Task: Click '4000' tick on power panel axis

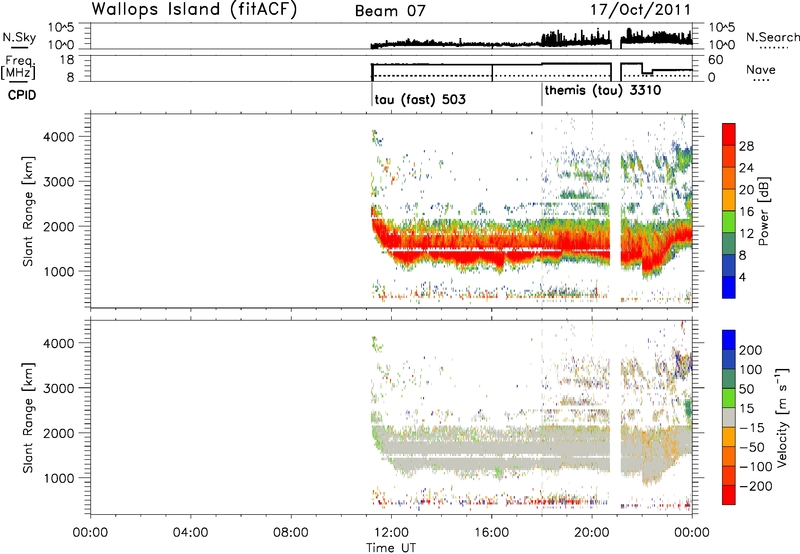Action: [58, 137]
